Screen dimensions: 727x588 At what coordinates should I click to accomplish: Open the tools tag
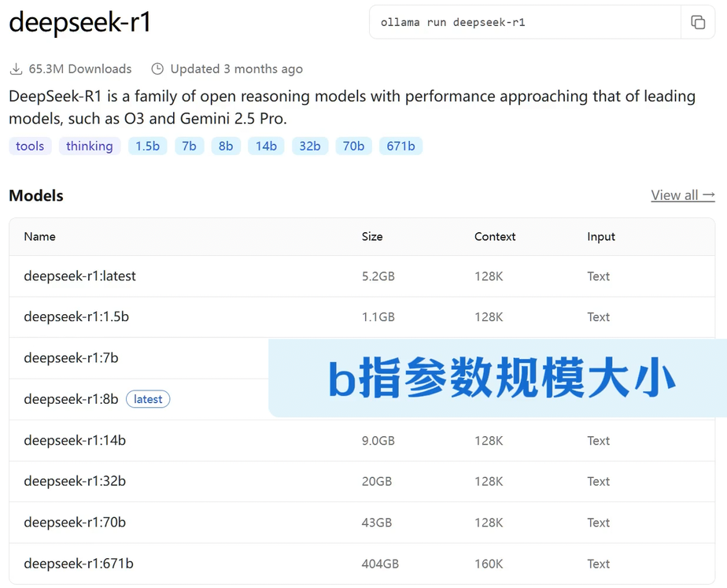[x=30, y=146]
